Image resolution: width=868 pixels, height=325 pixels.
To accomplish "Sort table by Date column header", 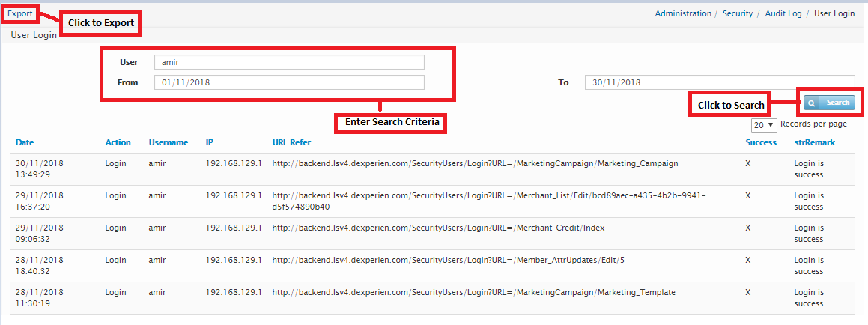I will (25, 142).
